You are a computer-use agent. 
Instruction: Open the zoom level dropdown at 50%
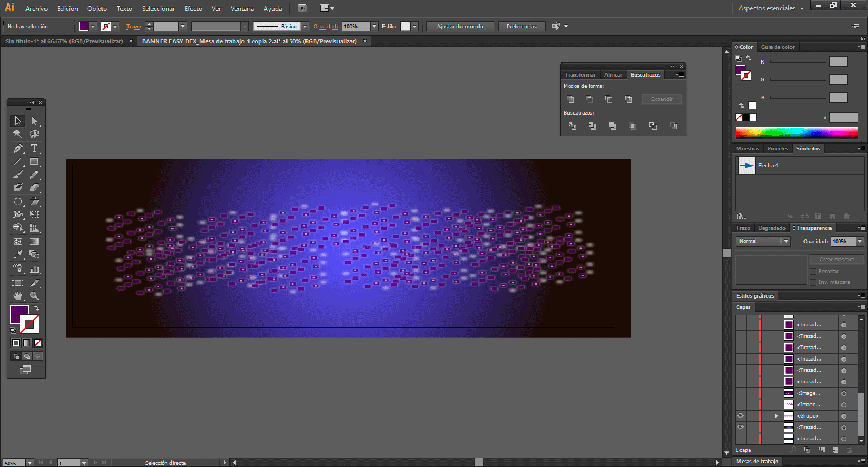[x=30, y=463]
